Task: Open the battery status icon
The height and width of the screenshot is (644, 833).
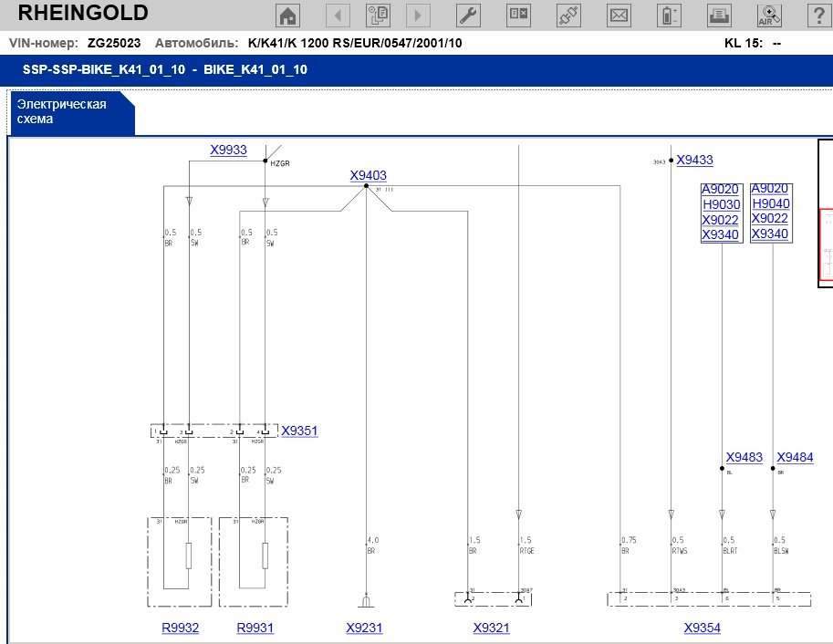Action: (x=671, y=15)
